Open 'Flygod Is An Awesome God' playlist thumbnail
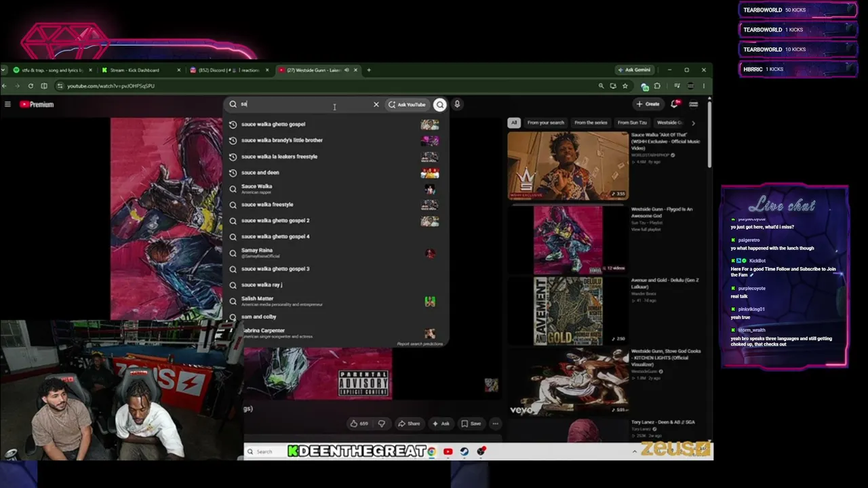 click(x=568, y=240)
